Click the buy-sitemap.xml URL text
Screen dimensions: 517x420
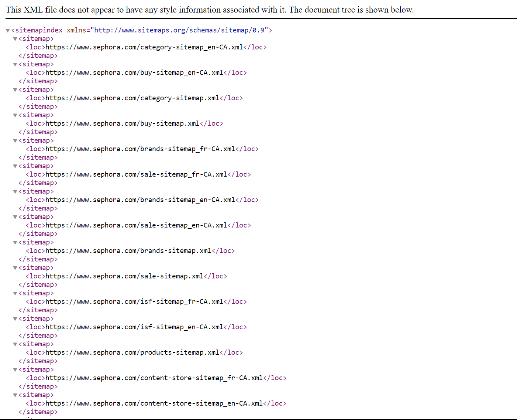point(123,124)
